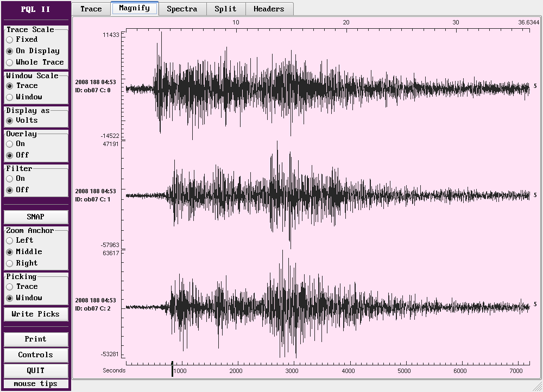Enable the Filter On option
543x392 pixels.
[x=10, y=179]
